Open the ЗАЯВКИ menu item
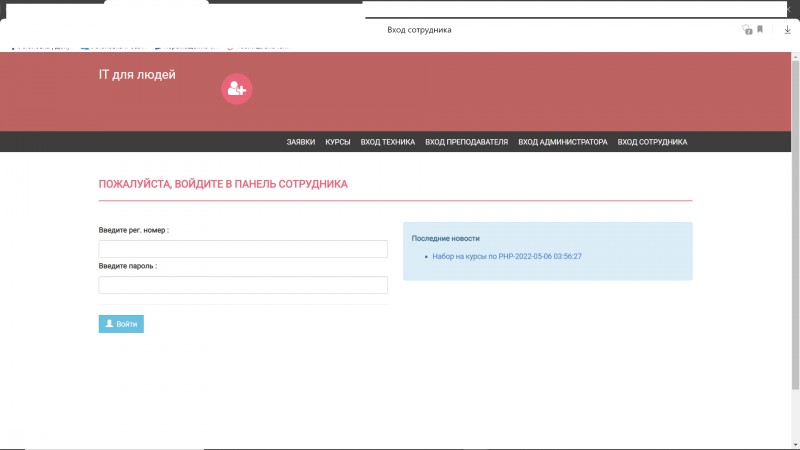Image resolution: width=800 pixels, height=450 pixels. 301,142
